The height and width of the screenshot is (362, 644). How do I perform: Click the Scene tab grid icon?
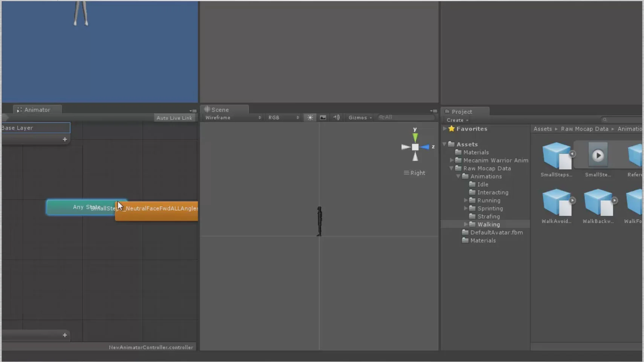[208, 109]
